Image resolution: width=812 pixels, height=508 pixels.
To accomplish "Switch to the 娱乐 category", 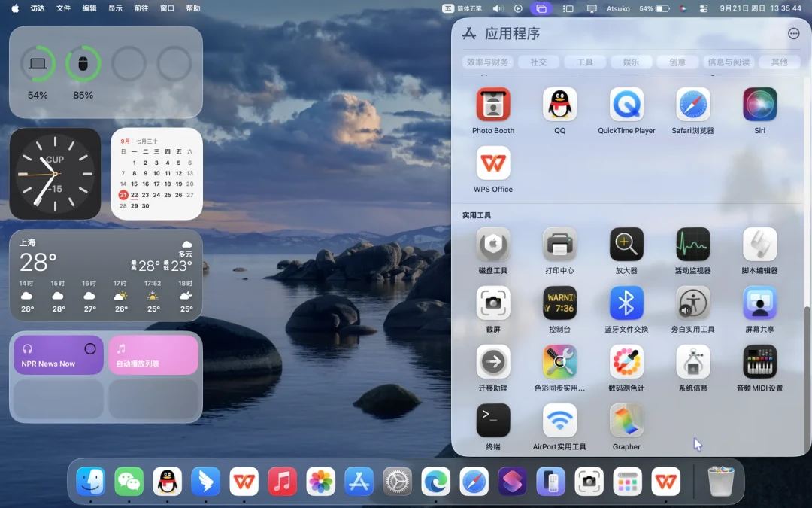I will 631,62.
